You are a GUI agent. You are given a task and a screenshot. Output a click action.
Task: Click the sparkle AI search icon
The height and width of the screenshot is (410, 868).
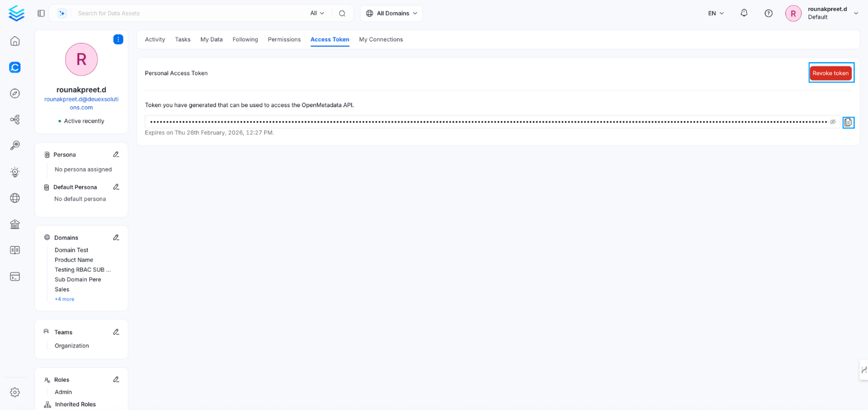pyautogui.click(x=62, y=13)
